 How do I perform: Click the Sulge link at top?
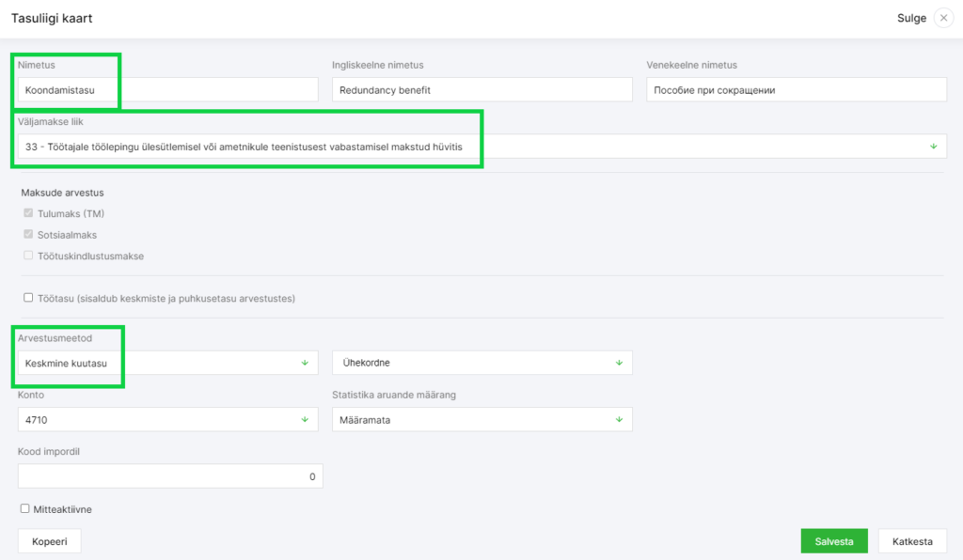(x=911, y=19)
